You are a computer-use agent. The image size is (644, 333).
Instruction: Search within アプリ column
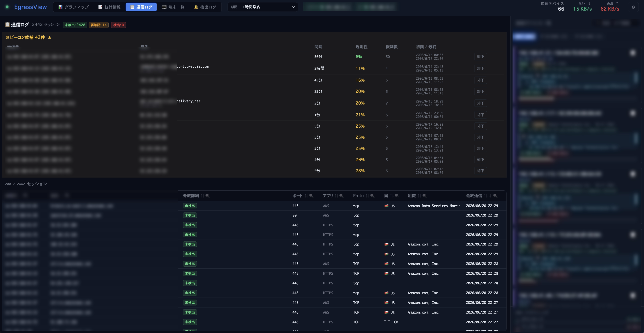click(x=341, y=195)
